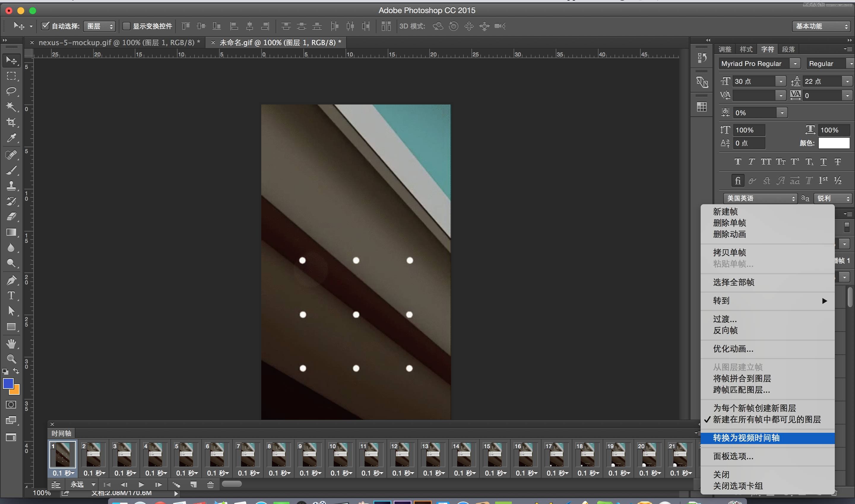
Task: Open the leading 22 pt dropdown
Action: point(848,82)
